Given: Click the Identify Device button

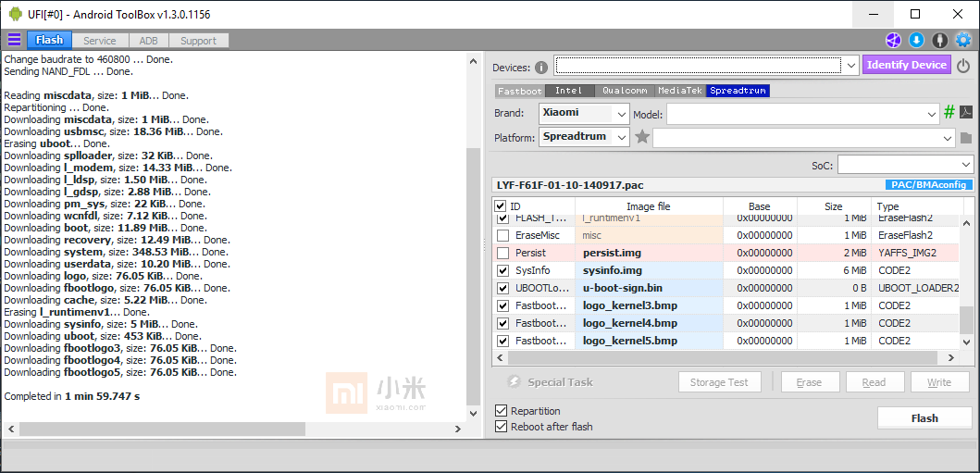Looking at the screenshot, I should click(x=907, y=65).
